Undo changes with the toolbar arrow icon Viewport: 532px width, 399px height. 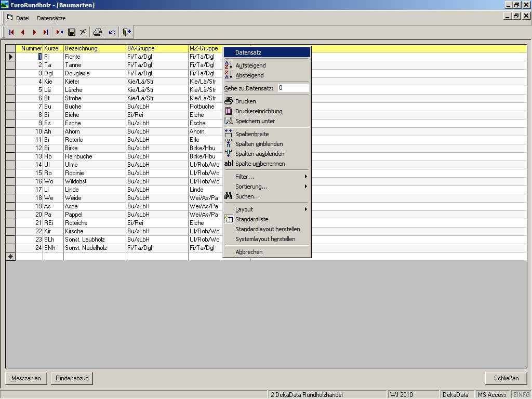point(112,32)
